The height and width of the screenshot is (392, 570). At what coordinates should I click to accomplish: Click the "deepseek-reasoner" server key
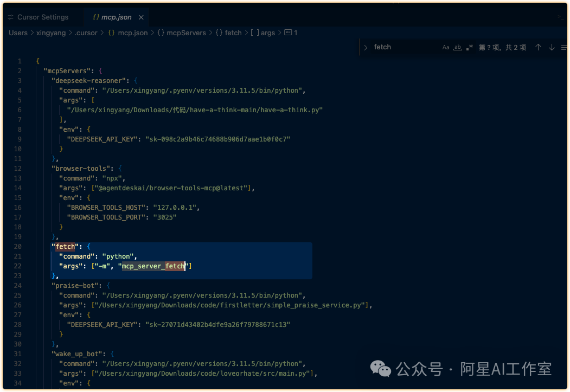[x=89, y=81]
